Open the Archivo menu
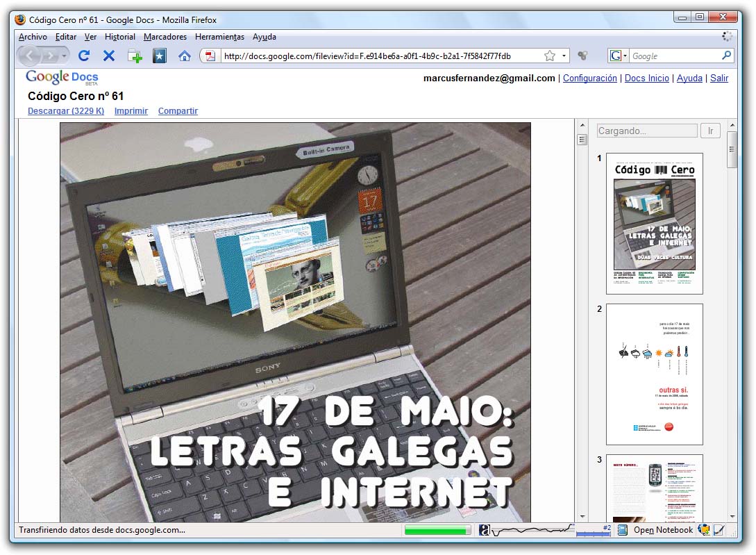The width and height of the screenshot is (756, 555). coord(33,37)
